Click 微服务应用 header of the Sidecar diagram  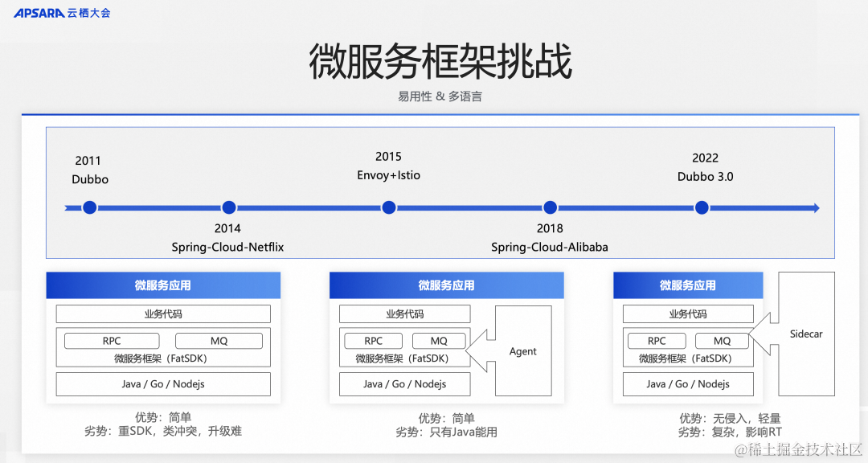point(688,285)
